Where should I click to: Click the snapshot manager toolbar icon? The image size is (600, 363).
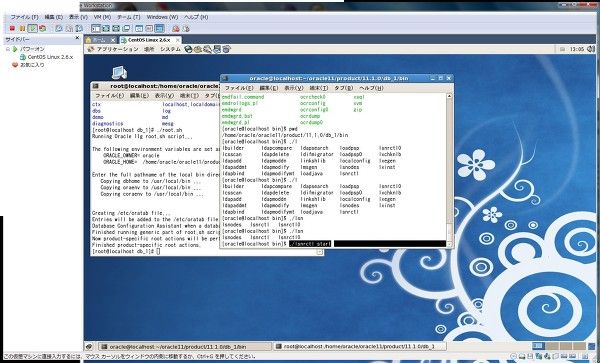coord(79,28)
